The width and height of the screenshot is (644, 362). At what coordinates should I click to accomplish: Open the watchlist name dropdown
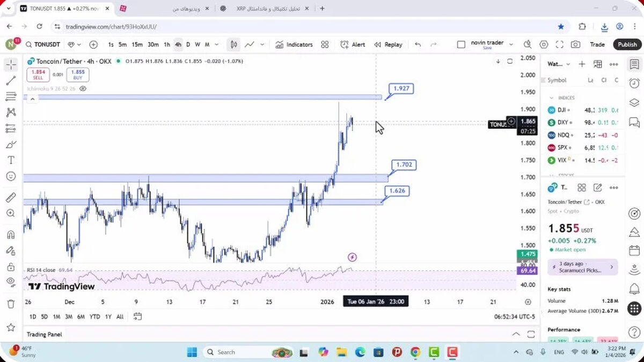point(559,64)
